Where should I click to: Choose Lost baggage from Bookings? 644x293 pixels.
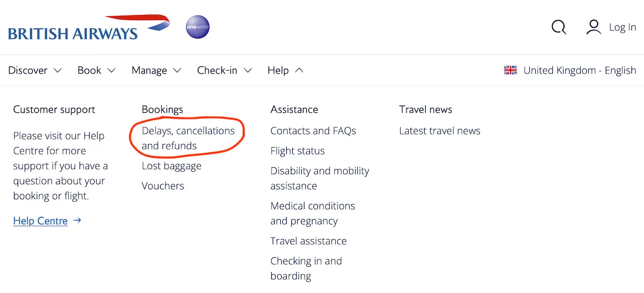click(171, 166)
